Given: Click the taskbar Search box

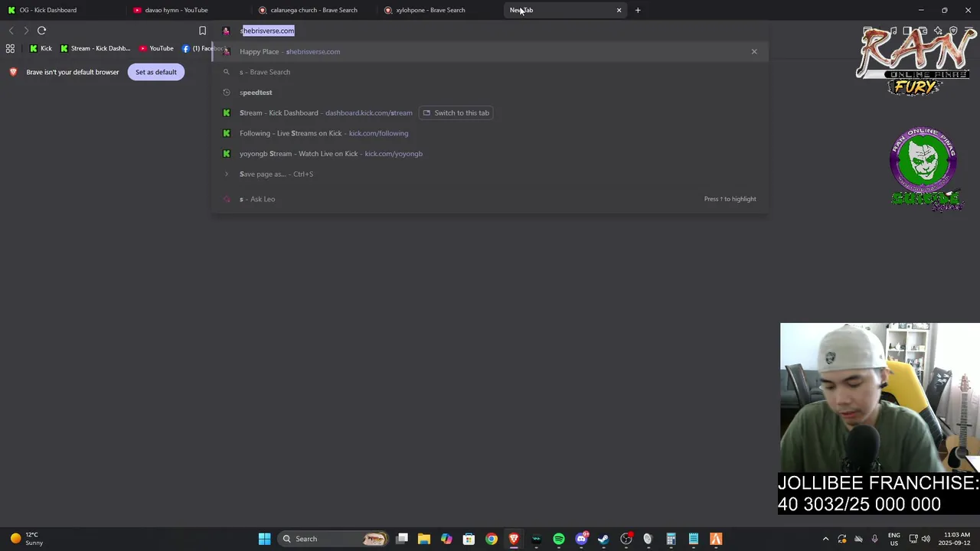Looking at the screenshot, I should [332, 539].
